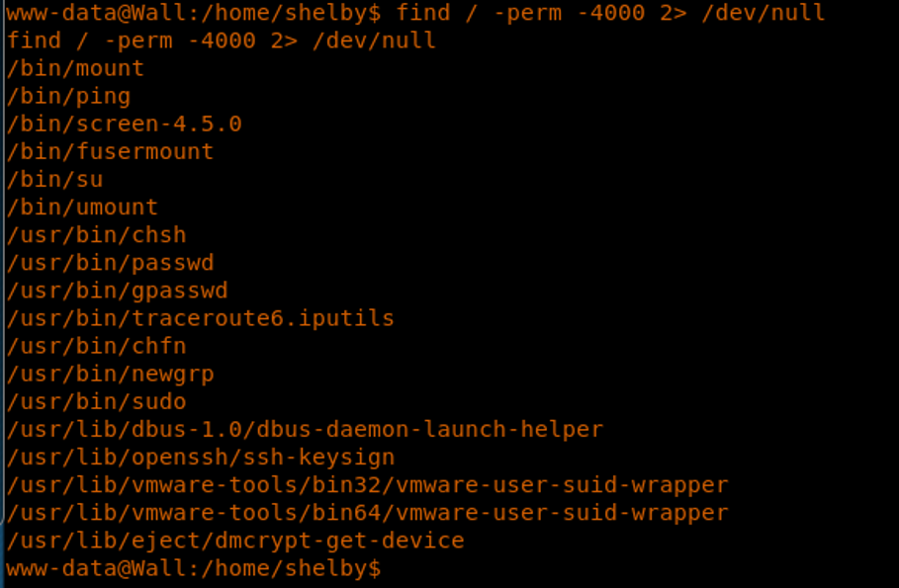Click the /usr/bin/chsh path
The width and height of the screenshot is (899, 588).
click(96, 235)
